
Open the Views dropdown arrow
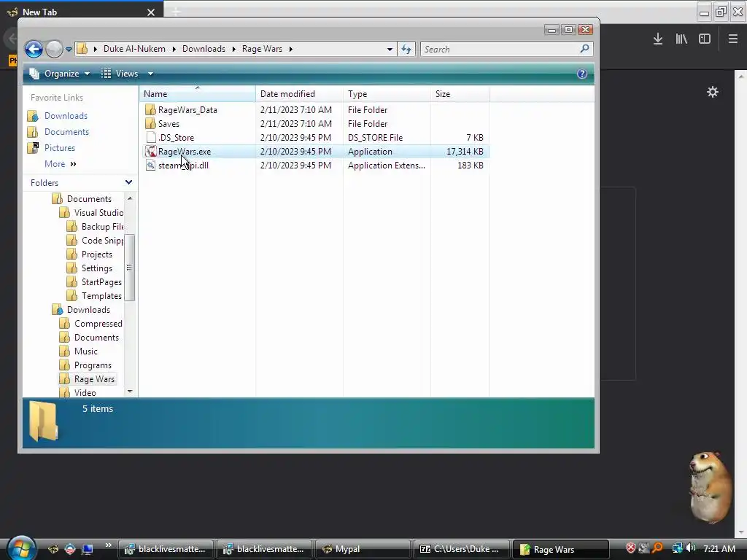[x=150, y=74]
